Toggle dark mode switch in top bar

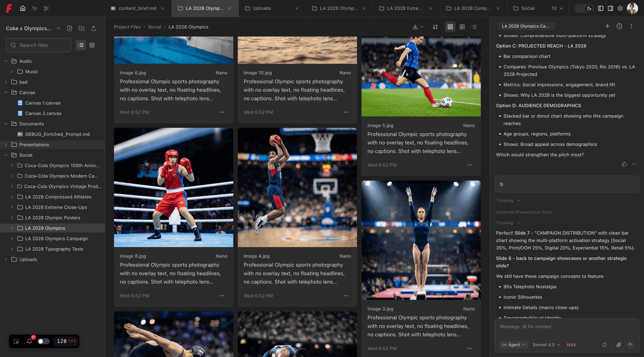pos(585,8)
